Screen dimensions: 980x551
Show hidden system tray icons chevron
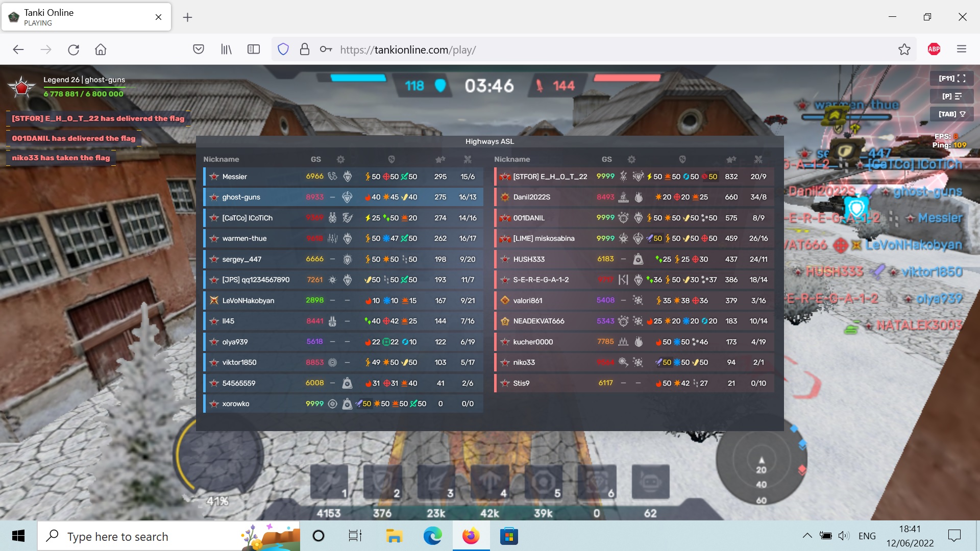[x=807, y=536]
